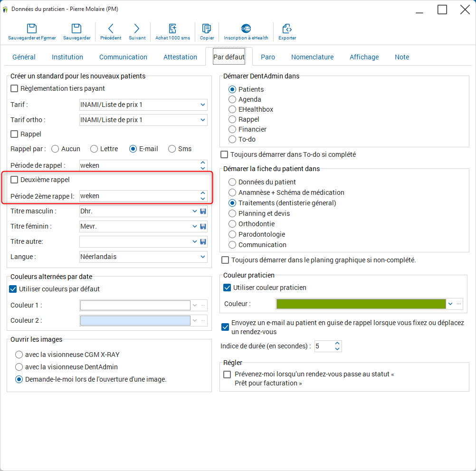Open the Tarif dropdown
Viewport: 476px width, 471px height.
pyautogui.click(x=203, y=105)
